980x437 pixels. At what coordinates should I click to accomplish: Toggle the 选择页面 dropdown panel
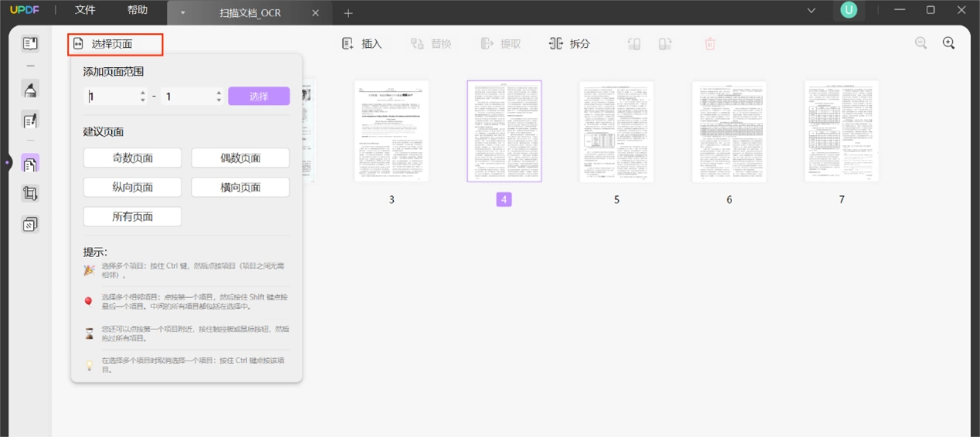pos(115,44)
